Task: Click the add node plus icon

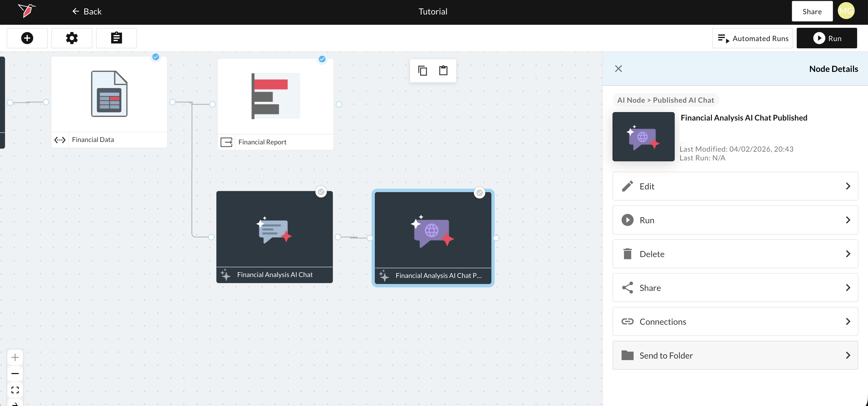Action: (x=27, y=38)
